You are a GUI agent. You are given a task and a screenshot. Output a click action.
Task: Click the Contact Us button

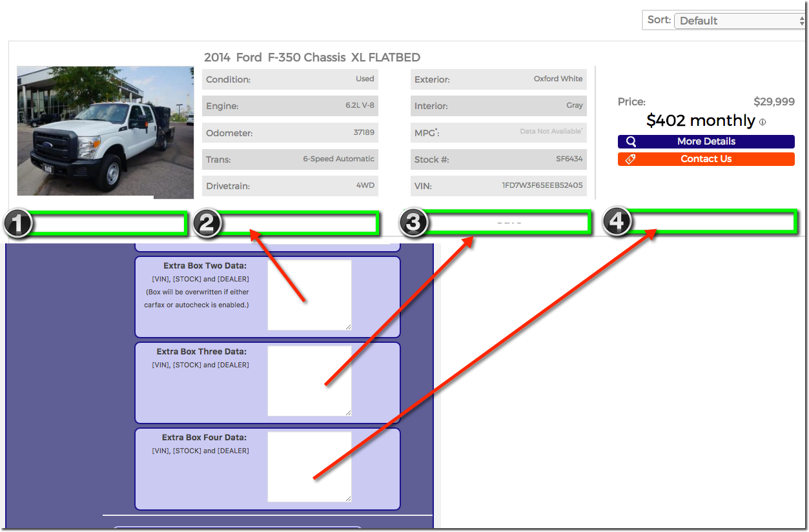706,159
